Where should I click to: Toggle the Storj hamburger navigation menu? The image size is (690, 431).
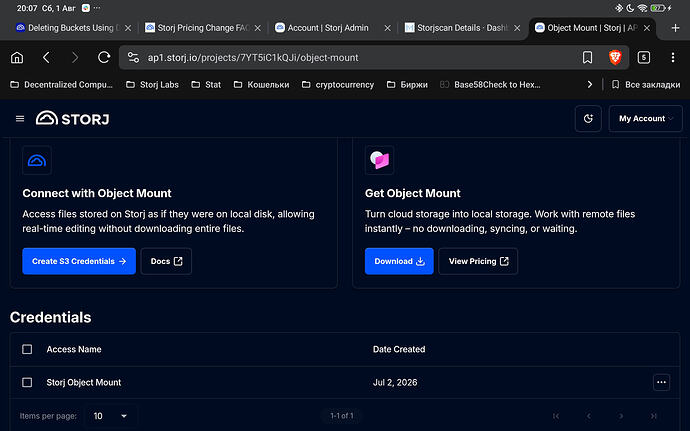[x=20, y=119]
